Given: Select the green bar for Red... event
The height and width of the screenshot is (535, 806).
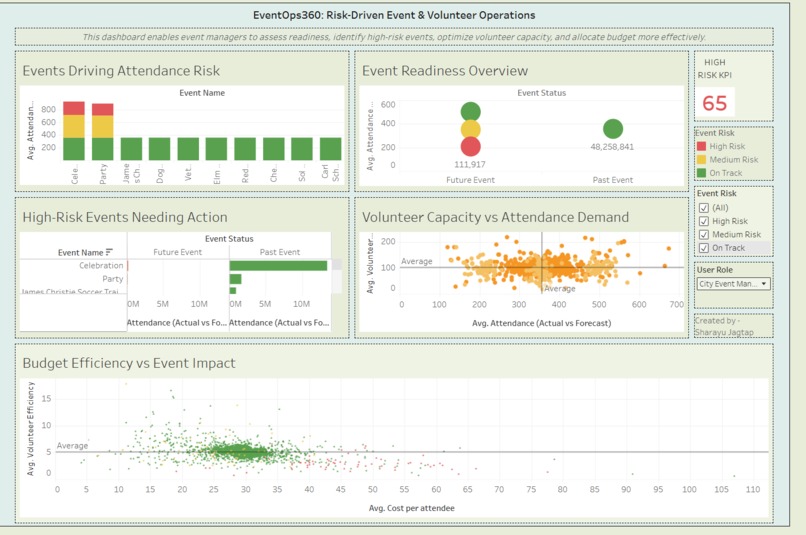Looking at the screenshot, I should click(x=245, y=149).
